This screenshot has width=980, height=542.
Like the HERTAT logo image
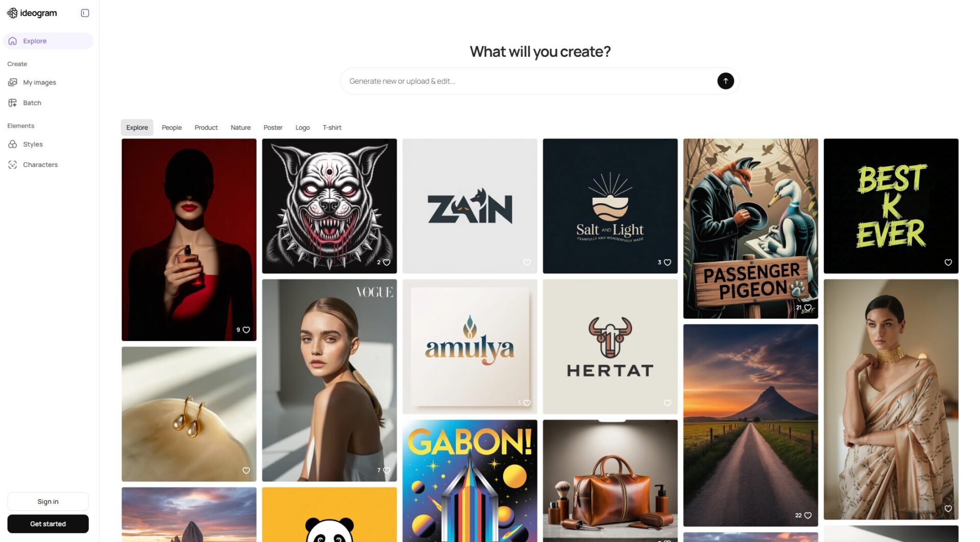[x=667, y=403]
